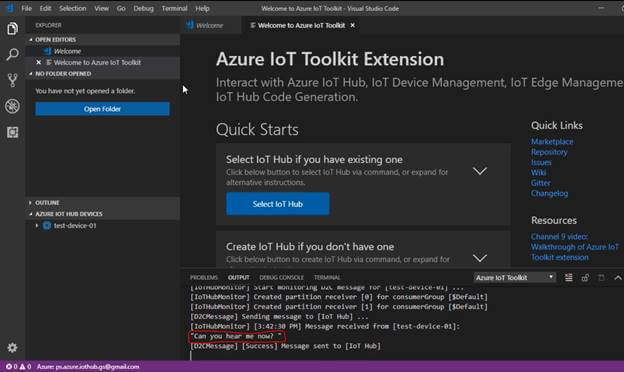
Task: Click the Select IoT Hub button
Action: pos(278,204)
